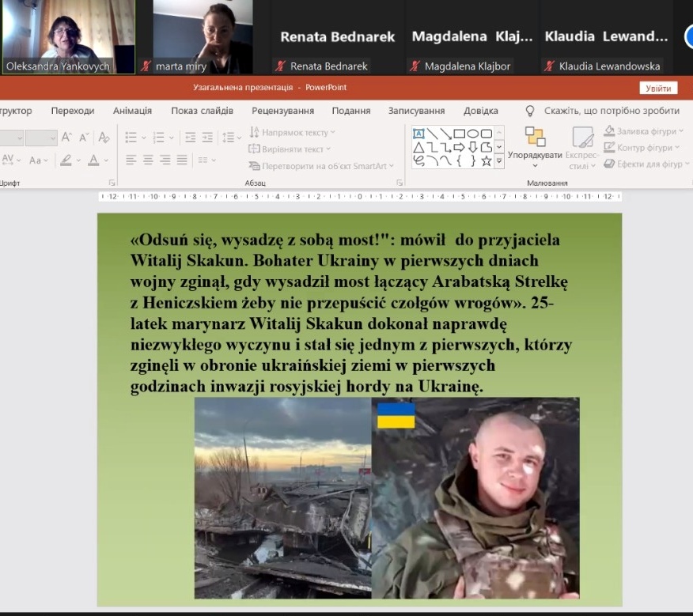The width and height of the screenshot is (693, 616).
Task: Open the Подання ribbon tab
Action: (x=351, y=111)
